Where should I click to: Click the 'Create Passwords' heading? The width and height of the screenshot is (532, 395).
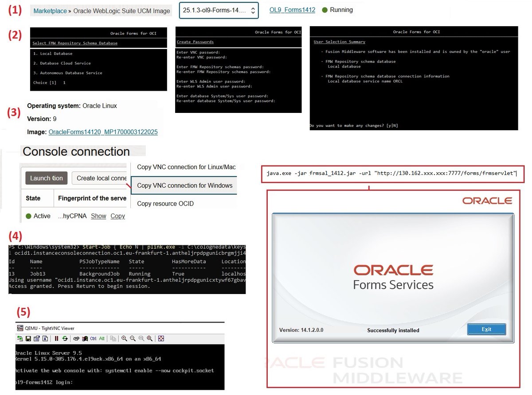pyautogui.click(x=195, y=42)
